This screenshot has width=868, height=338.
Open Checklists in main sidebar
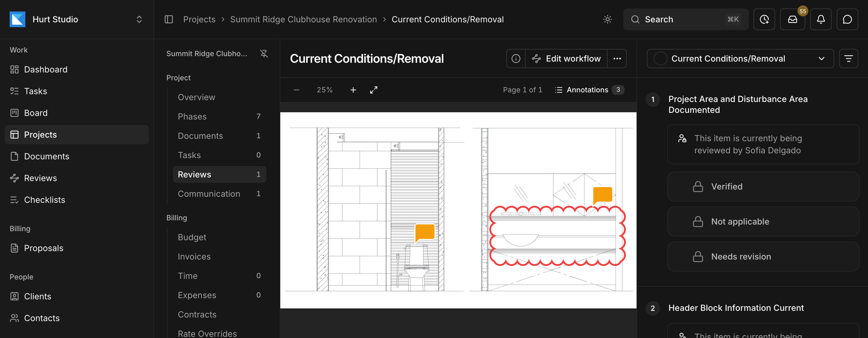(x=77, y=200)
